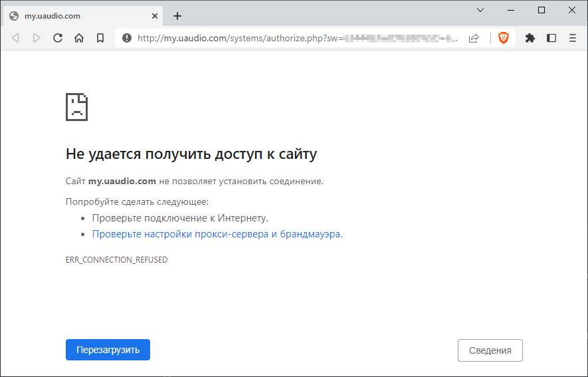This screenshot has height=377, width=588.
Task: Click the sad page error icon
Action: tap(77, 107)
